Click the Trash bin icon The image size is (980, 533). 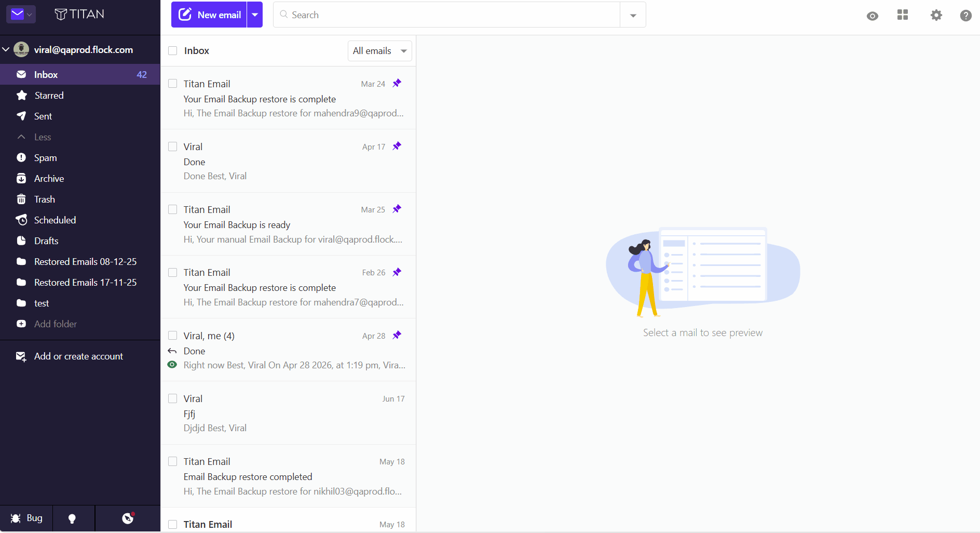tap(21, 199)
